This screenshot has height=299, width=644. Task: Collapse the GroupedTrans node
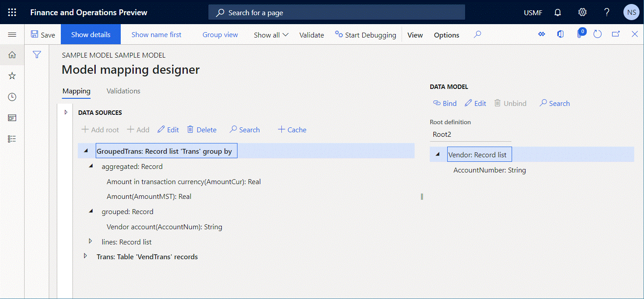86,152
